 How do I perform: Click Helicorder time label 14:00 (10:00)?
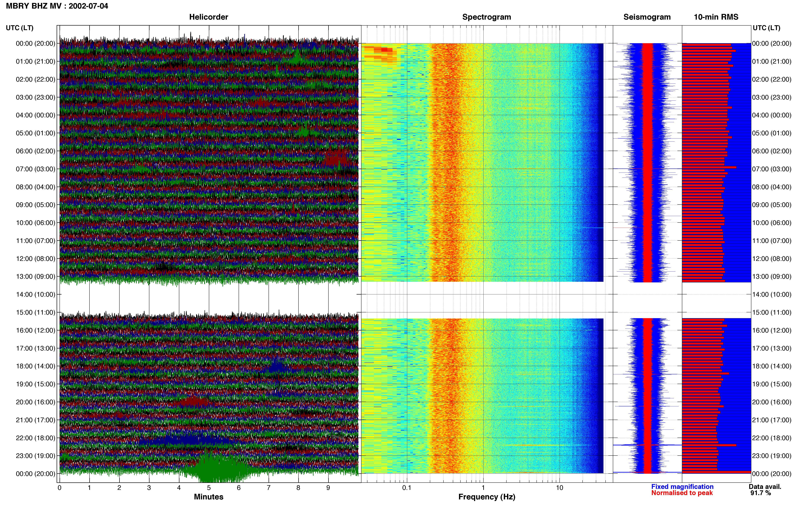tap(36, 295)
